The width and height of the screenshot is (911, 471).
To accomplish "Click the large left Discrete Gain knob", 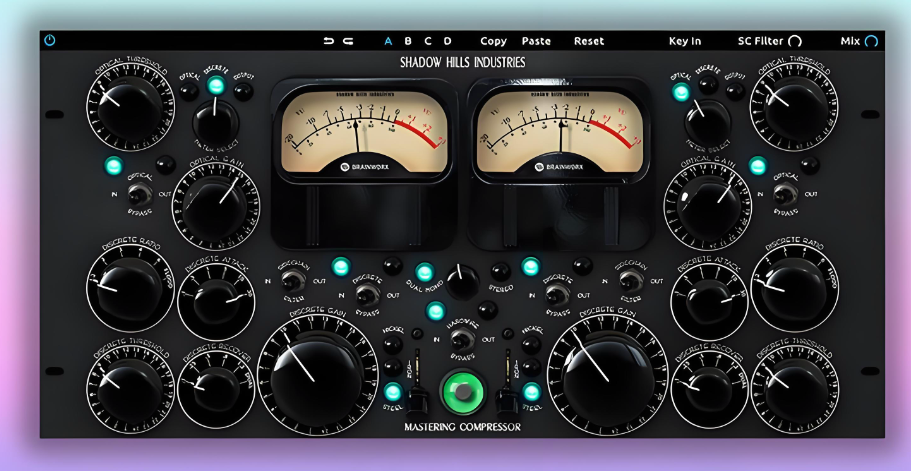I will click(x=317, y=375).
